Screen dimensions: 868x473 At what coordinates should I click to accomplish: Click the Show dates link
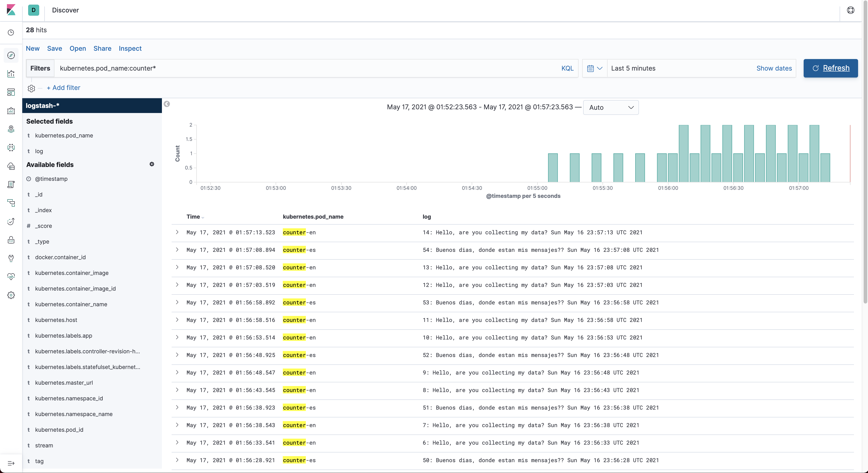pos(774,68)
